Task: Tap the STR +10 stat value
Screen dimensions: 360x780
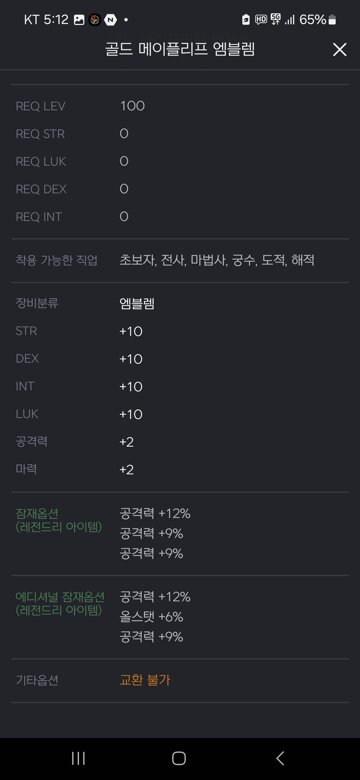Action: coord(131,331)
